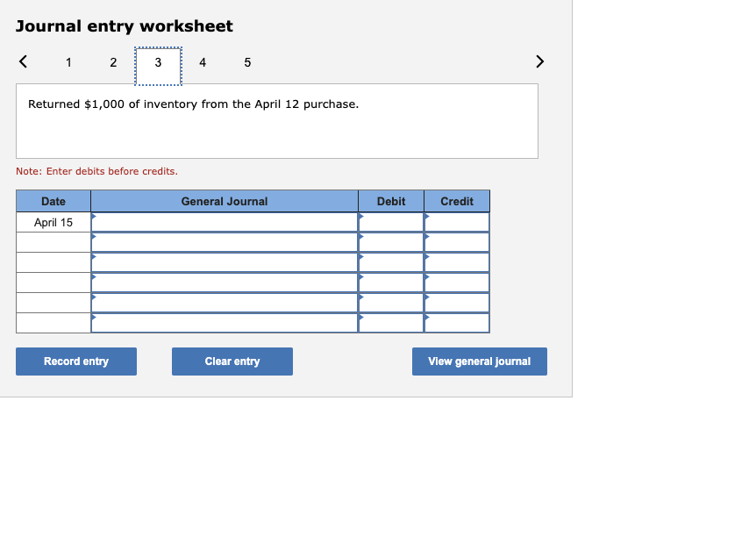
Task: Select the fifth row Credit cell
Action: tap(457, 304)
